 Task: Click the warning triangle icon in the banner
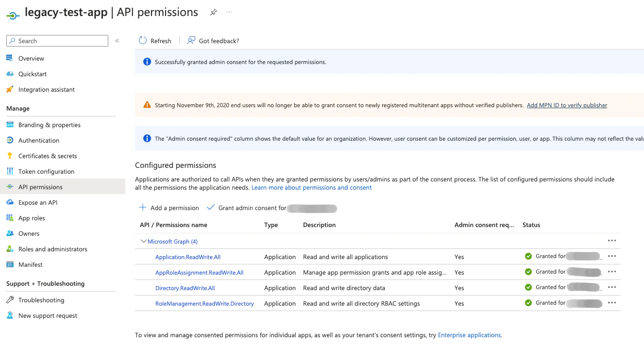click(147, 105)
